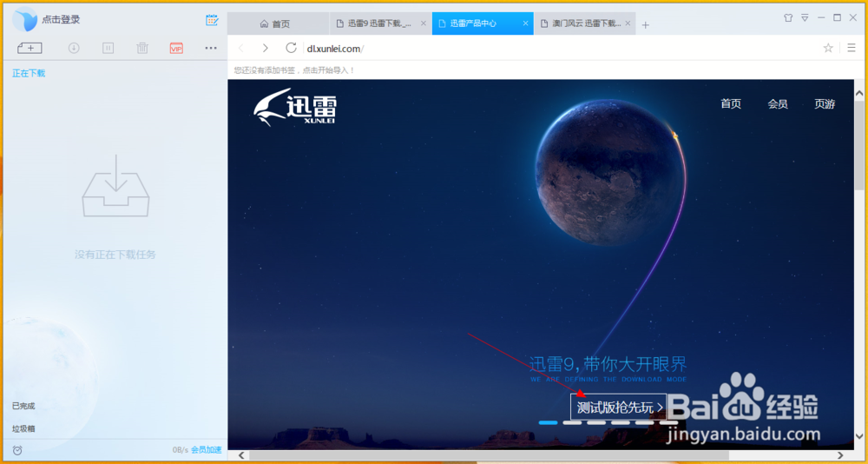Go back in the browser

click(240, 49)
